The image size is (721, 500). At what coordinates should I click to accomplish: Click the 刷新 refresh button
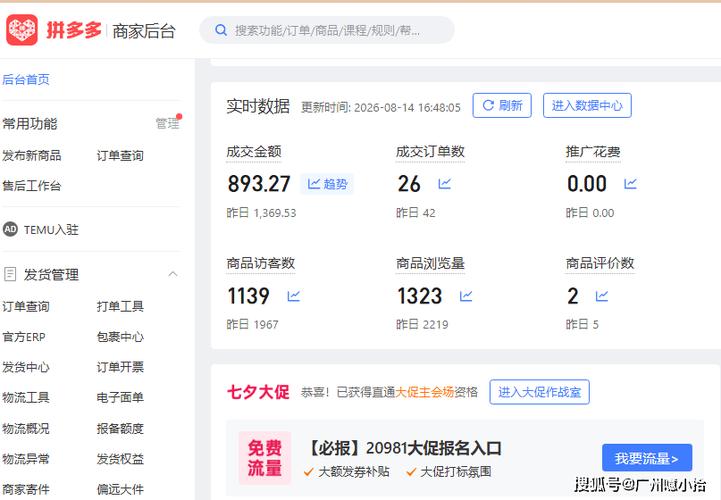click(x=502, y=105)
